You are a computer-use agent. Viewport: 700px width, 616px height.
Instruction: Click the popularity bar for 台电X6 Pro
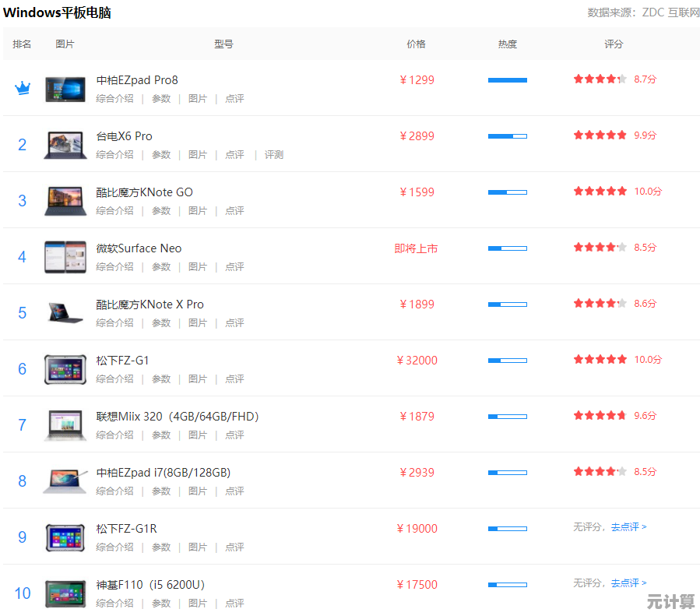(x=507, y=136)
